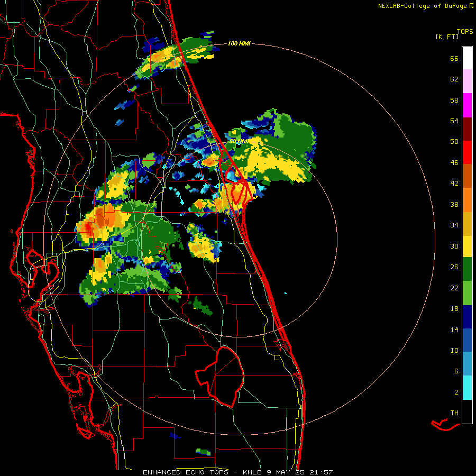Click the 22 legend value

tap(454, 288)
